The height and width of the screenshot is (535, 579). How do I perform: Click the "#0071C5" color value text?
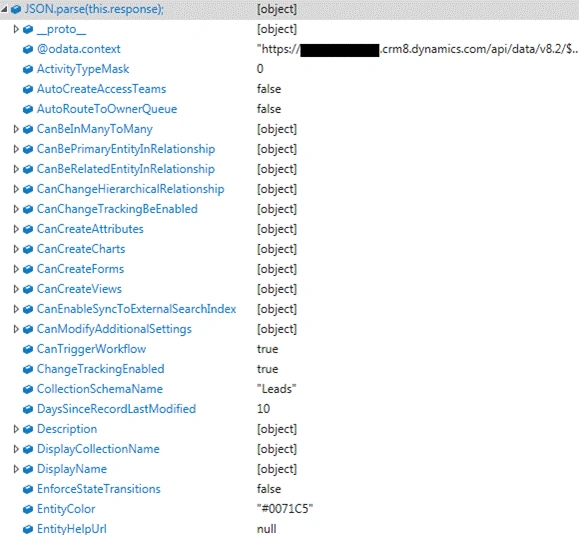(285, 509)
